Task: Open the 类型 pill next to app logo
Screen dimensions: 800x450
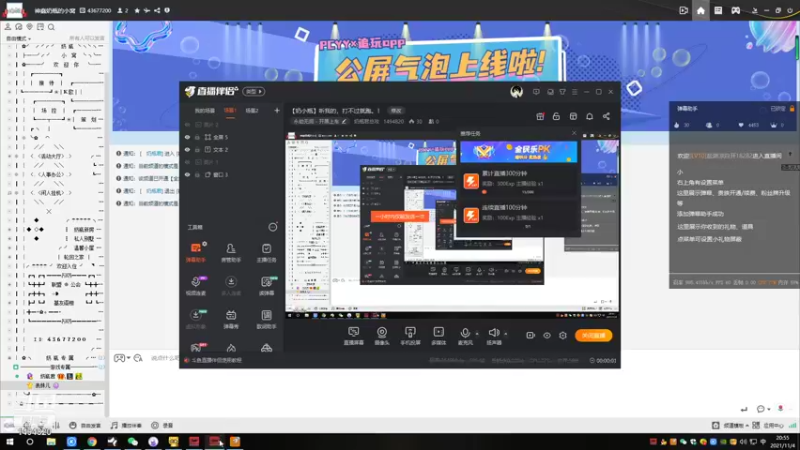Action: tap(254, 91)
